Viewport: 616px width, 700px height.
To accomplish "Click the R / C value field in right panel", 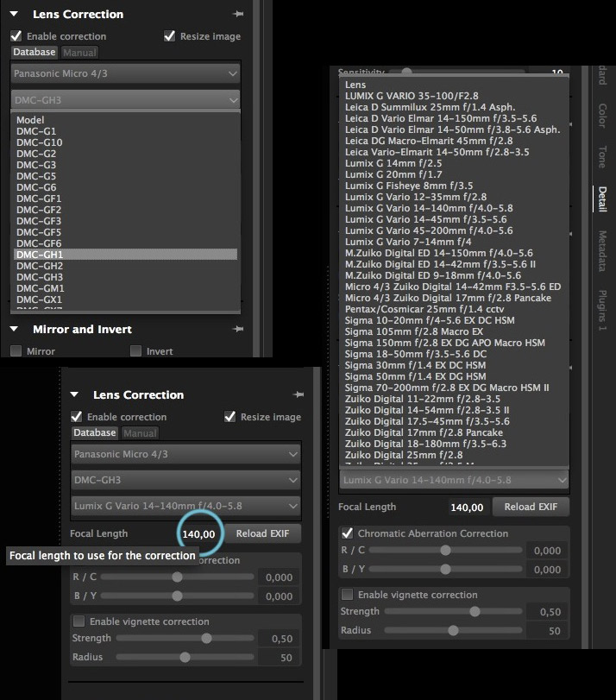I will (547, 551).
